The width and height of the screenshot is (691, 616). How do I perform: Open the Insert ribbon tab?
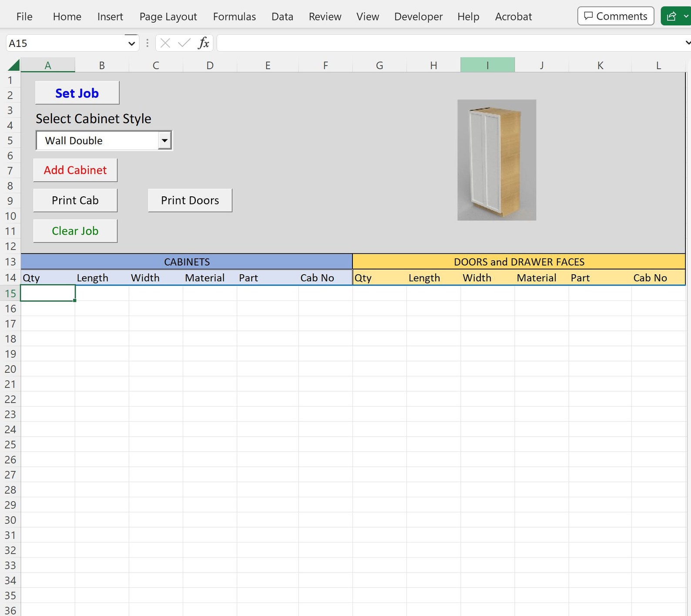110,17
